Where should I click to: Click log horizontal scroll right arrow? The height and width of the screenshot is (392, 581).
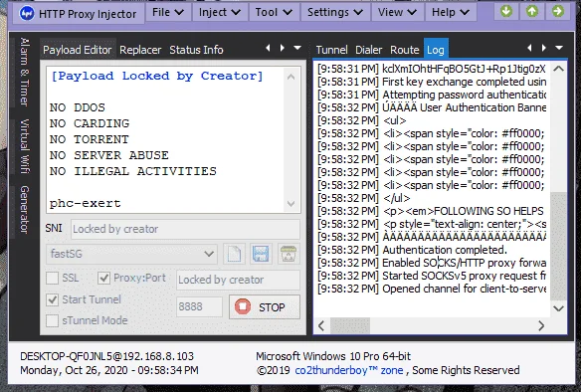tap(541, 326)
